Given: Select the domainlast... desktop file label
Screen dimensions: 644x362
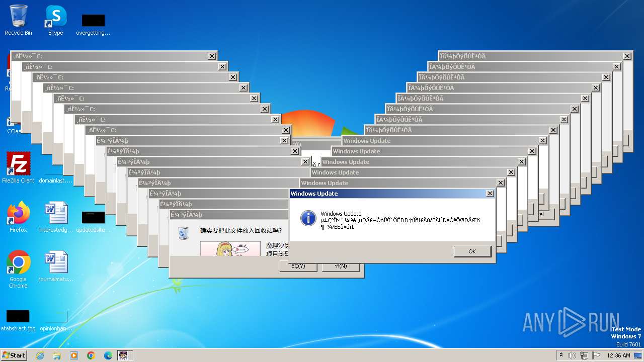Looking at the screenshot, I should 55,180.
